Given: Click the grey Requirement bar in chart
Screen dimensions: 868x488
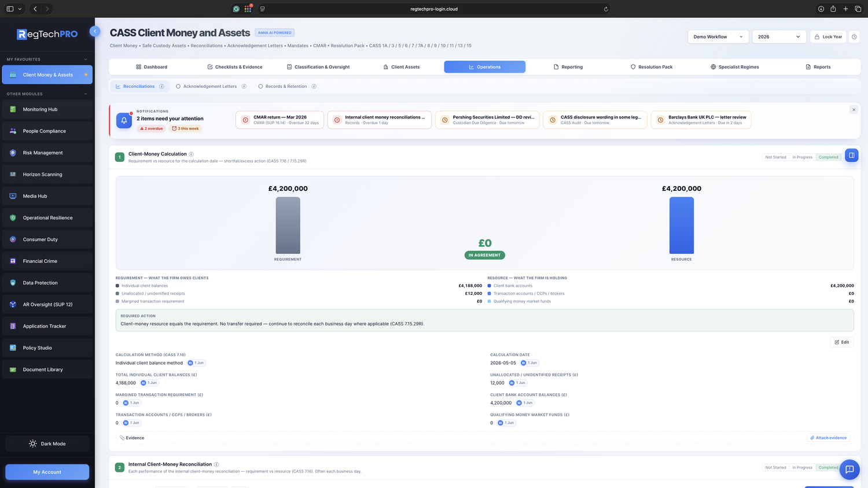Looking at the screenshot, I should [288, 225].
